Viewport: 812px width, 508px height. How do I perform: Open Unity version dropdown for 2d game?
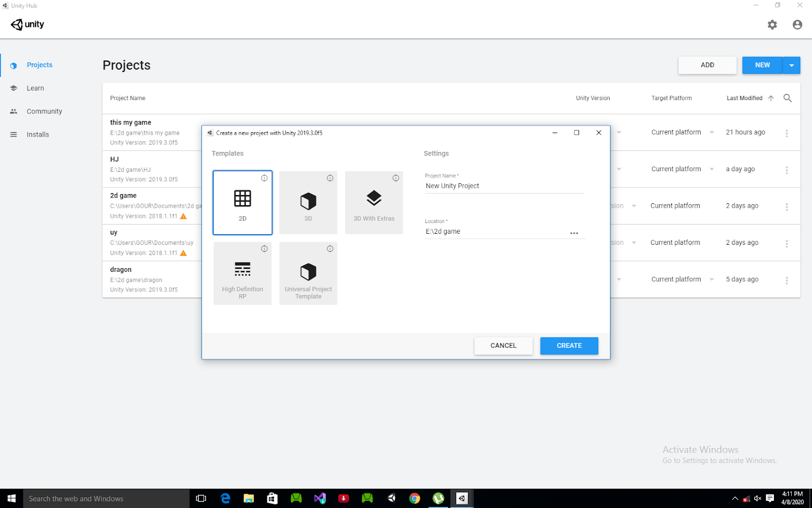click(x=634, y=206)
